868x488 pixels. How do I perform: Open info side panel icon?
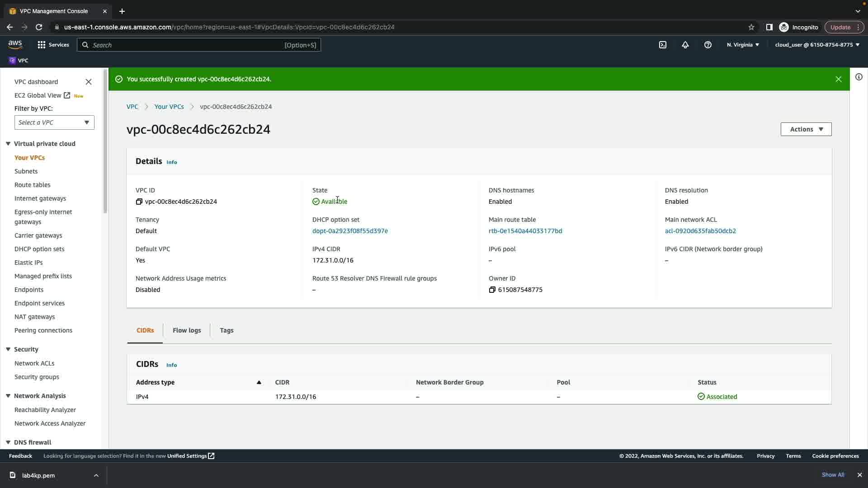tap(859, 77)
